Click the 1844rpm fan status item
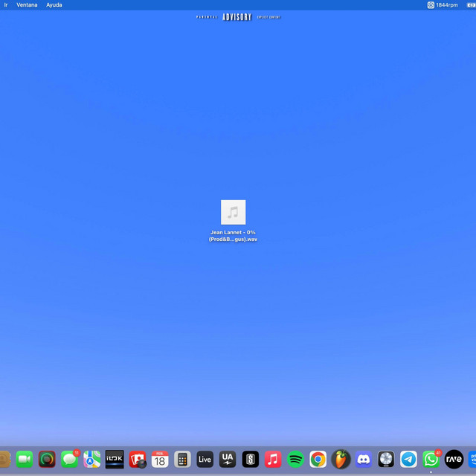The width and height of the screenshot is (476, 476). (x=443, y=4)
